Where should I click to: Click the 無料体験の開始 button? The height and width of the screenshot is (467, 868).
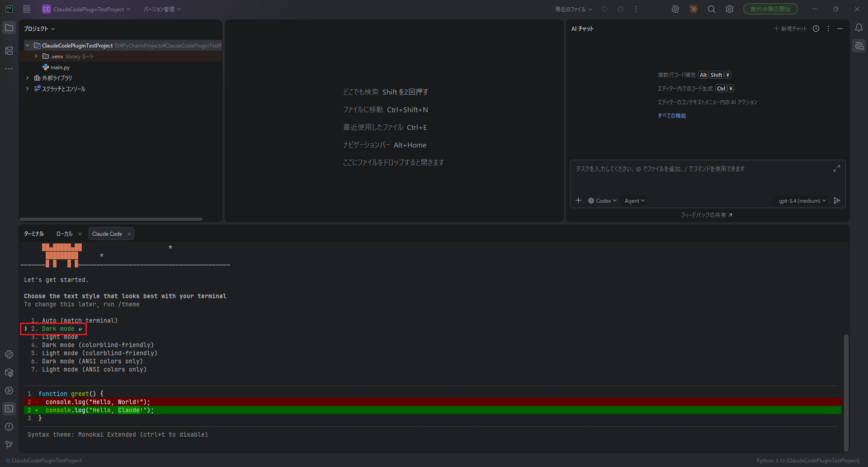pos(770,9)
